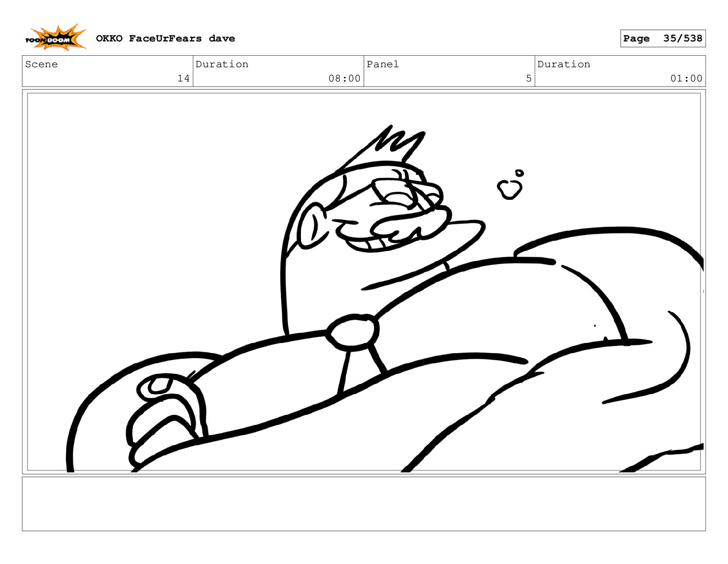Click the storyboard panel drawing
Screen dimensions: 728x564
[364, 282]
